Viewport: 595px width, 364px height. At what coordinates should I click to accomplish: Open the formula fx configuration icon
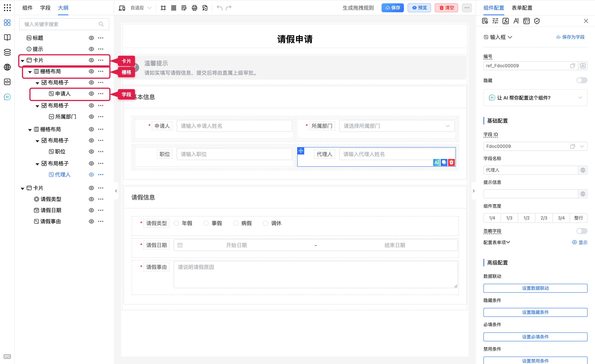click(x=505, y=21)
